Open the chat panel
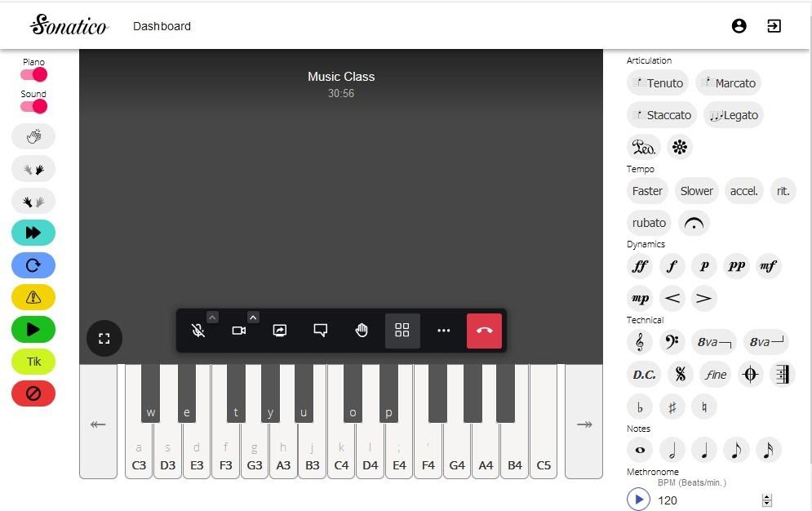 [x=321, y=331]
